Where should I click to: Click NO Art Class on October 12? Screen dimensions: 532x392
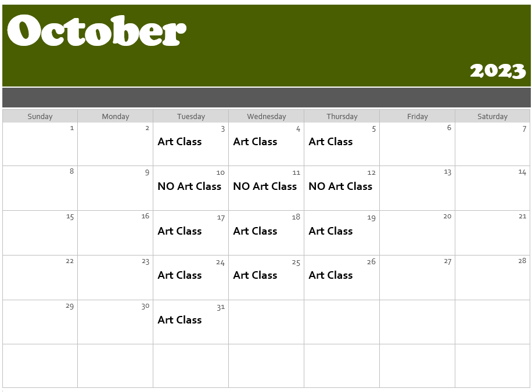click(x=340, y=186)
